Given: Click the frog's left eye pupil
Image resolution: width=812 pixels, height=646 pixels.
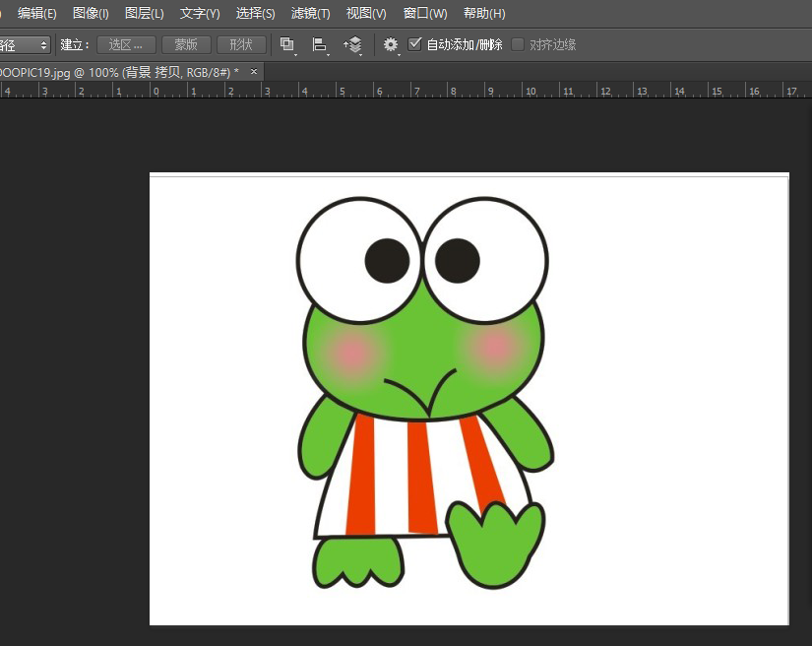Looking at the screenshot, I should pyautogui.click(x=387, y=261).
